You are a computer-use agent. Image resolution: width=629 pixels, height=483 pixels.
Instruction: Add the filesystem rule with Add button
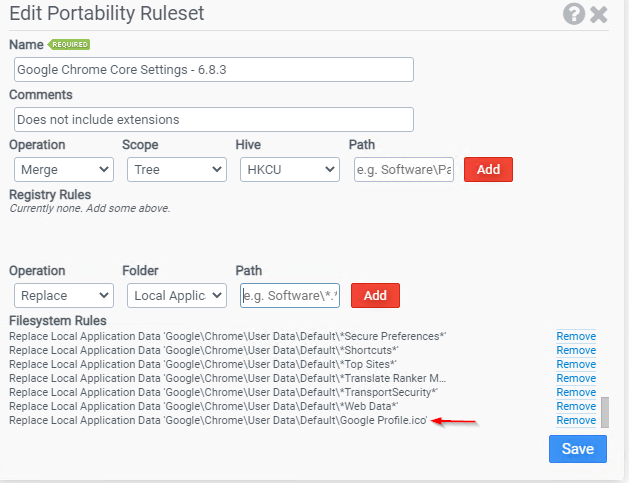375,296
